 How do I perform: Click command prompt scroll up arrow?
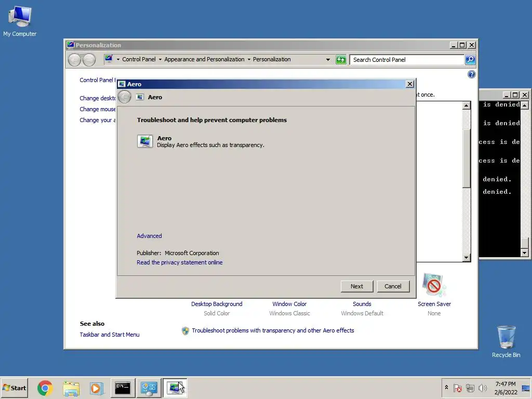[525, 105]
